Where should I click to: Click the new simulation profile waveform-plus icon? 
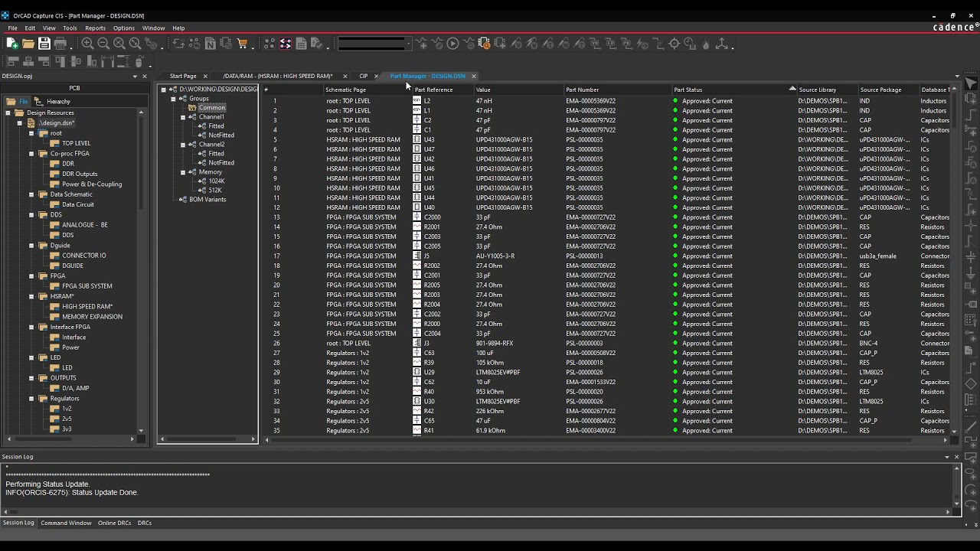(x=421, y=44)
